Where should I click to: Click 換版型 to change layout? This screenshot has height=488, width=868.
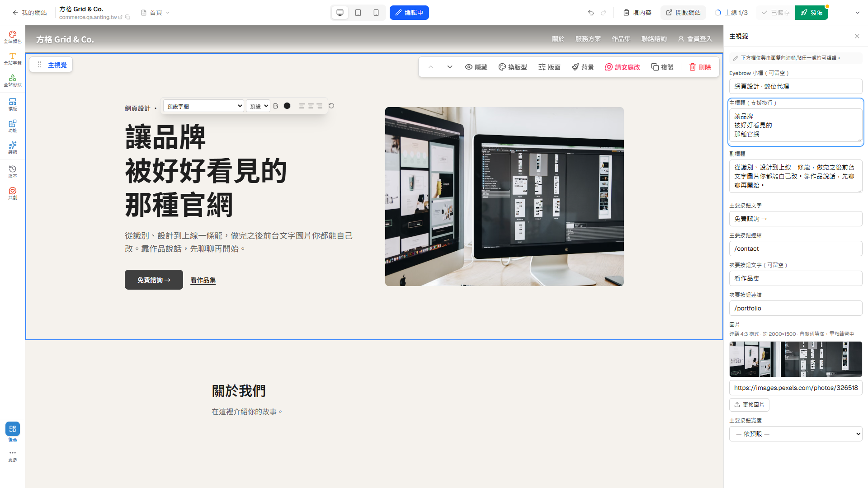point(513,67)
